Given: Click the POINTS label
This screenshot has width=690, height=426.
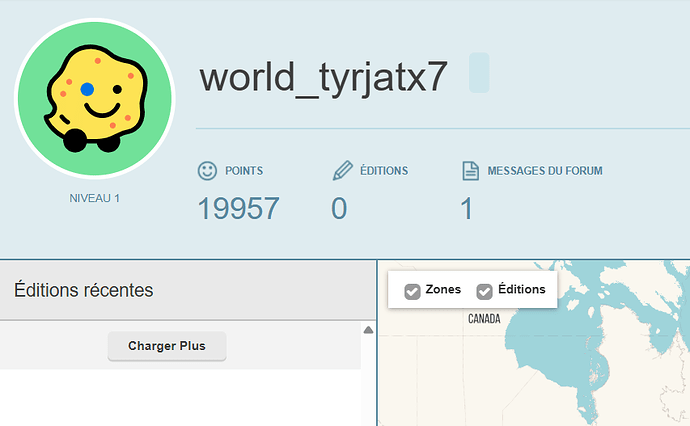Looking at the screenshot, I should 244,171.
